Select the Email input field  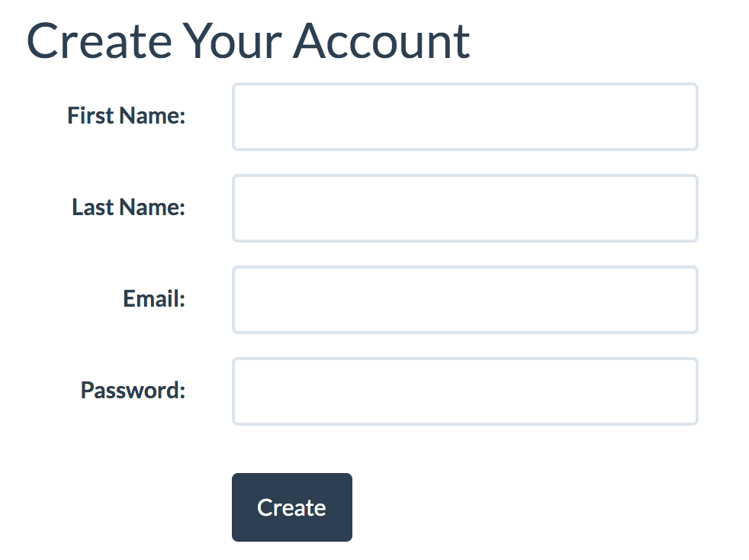pos(465,300)
